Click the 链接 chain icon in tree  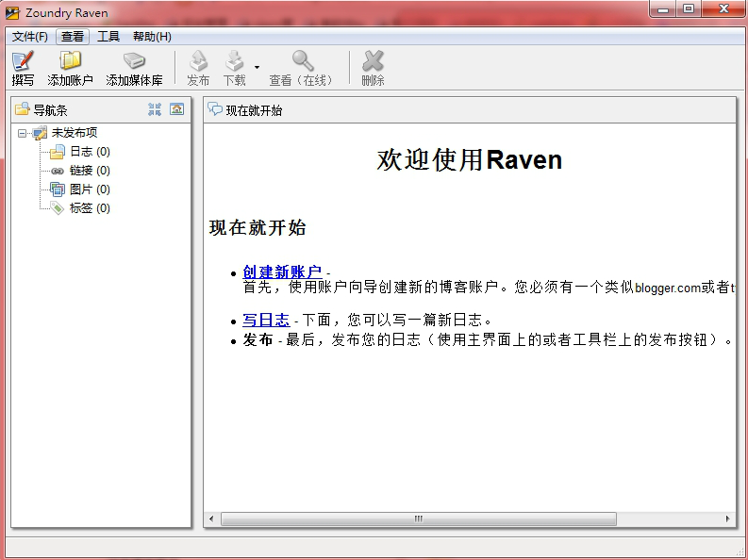(x=58, y=171)
